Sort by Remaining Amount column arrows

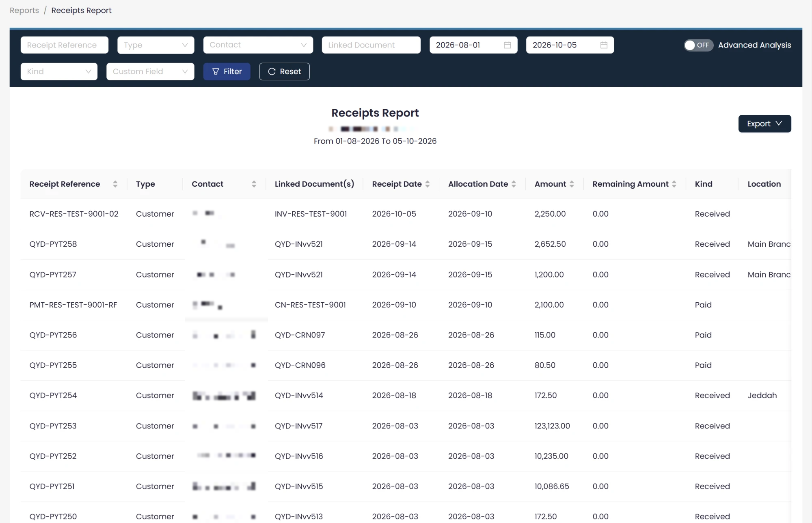674,184
